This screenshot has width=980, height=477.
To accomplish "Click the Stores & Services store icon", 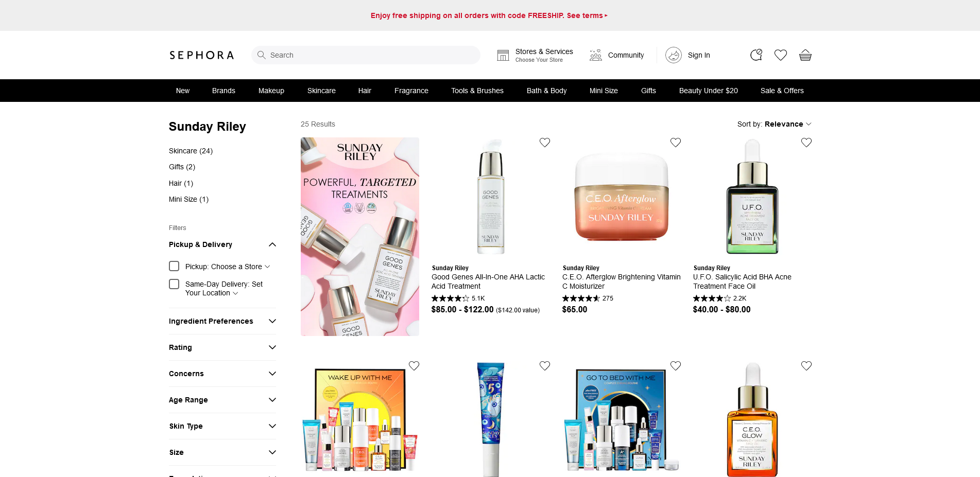I will (x=503, y=55).
